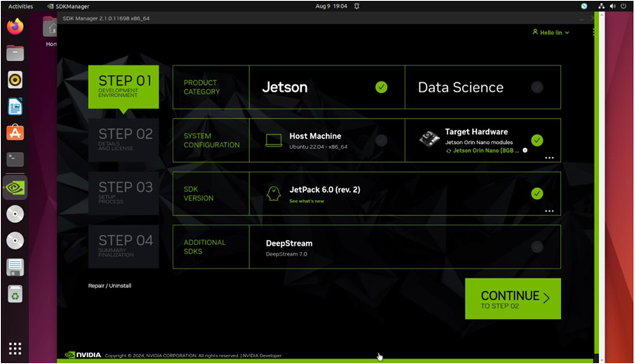The width and height of the screenshot is (635, 364).
Task: Select STEP 02 Details and License tab
Action: click(124, 140)
